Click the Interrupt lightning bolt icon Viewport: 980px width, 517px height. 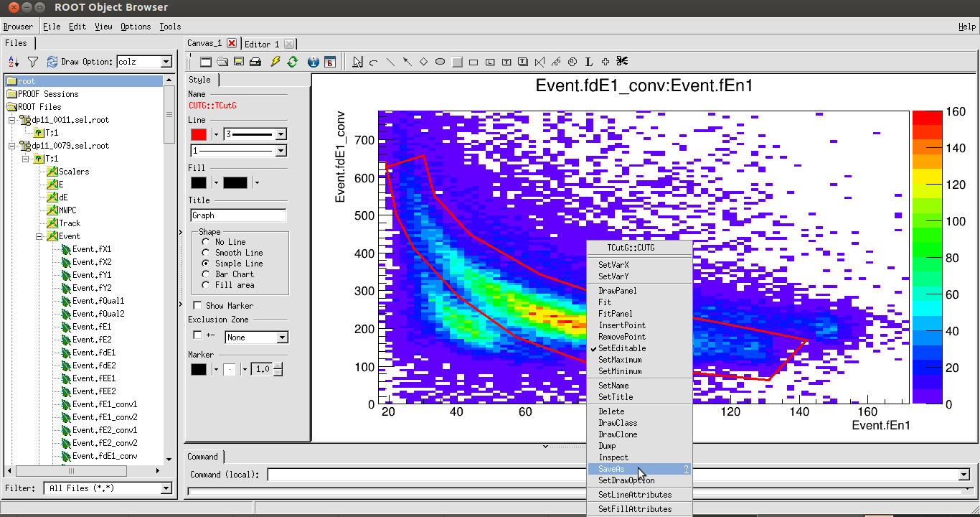coord(275,62)
